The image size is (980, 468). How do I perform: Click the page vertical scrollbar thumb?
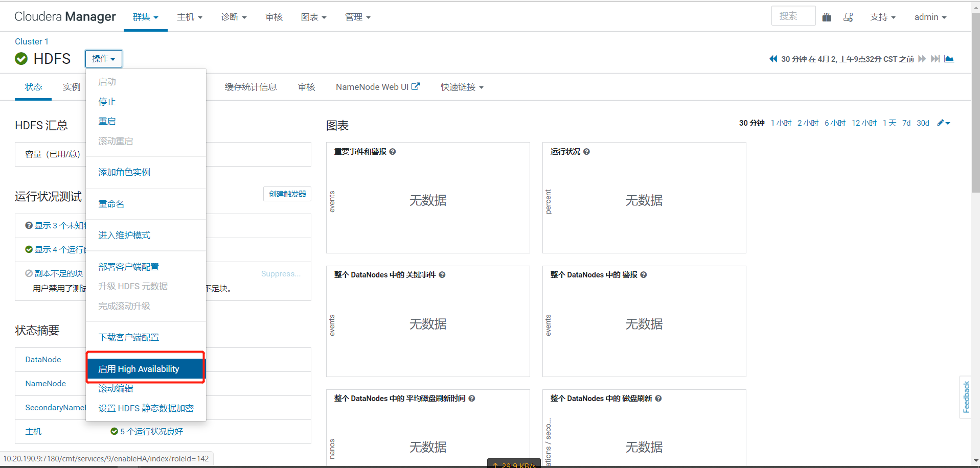click(975, 104)
